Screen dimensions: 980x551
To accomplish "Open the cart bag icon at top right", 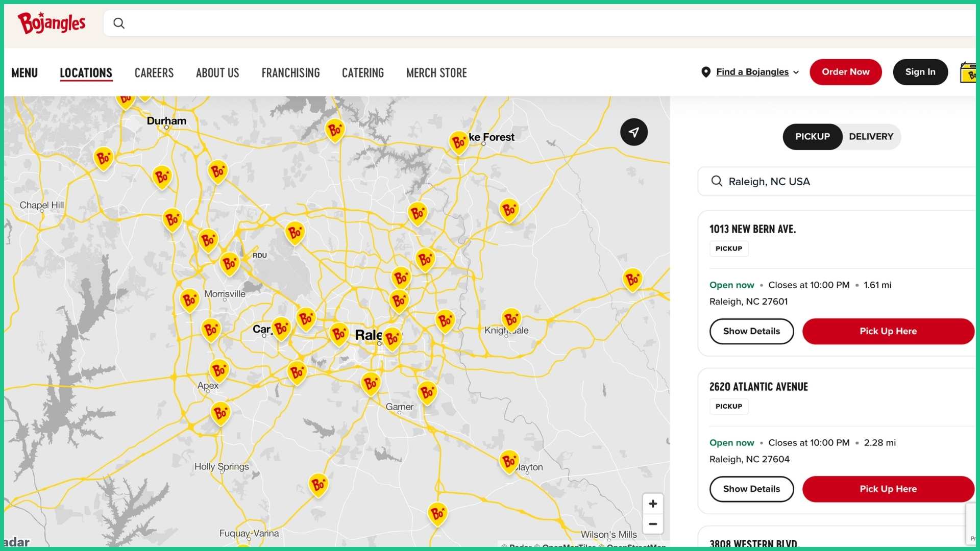I will (968, 72).
